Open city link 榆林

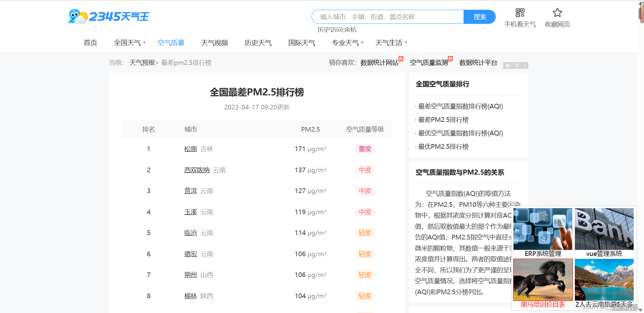point(191,296)
